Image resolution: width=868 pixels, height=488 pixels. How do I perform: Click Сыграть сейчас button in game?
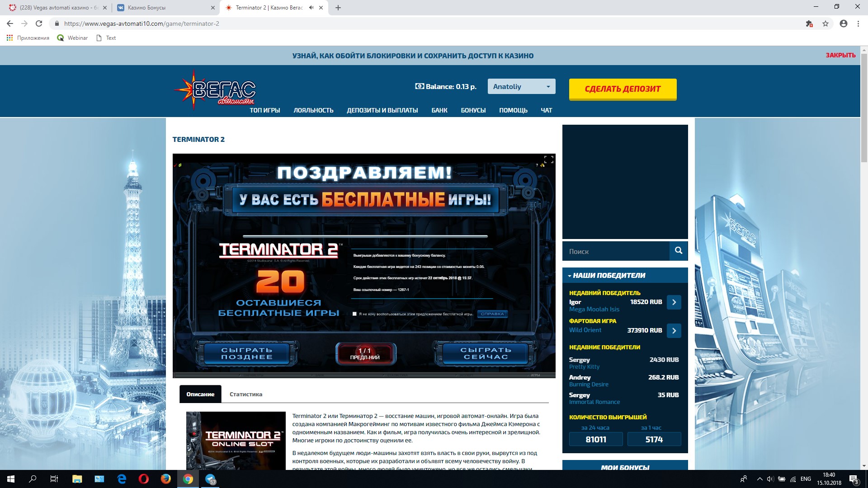click(486, 353)
